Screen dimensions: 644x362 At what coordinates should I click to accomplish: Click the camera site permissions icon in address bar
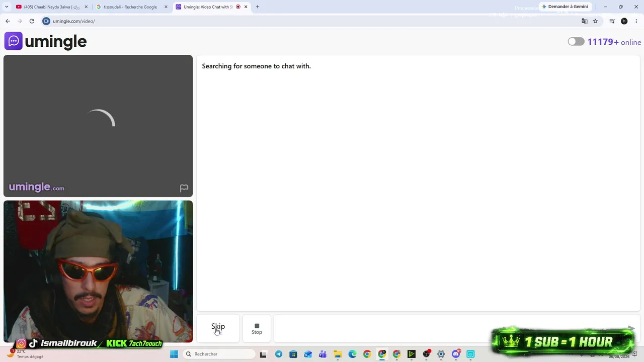(46, 21)
